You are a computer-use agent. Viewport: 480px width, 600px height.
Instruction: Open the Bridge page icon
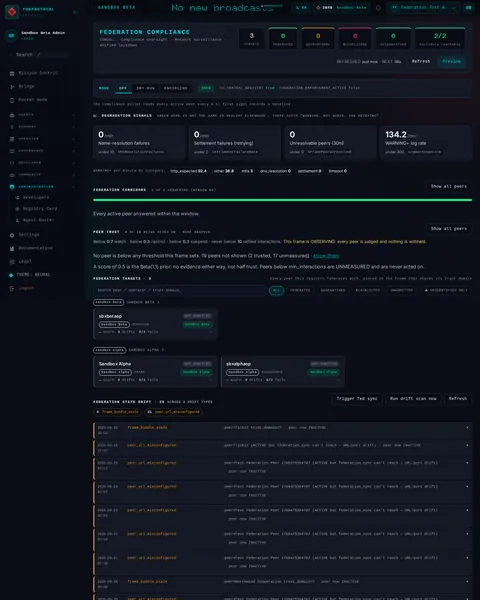12,87
